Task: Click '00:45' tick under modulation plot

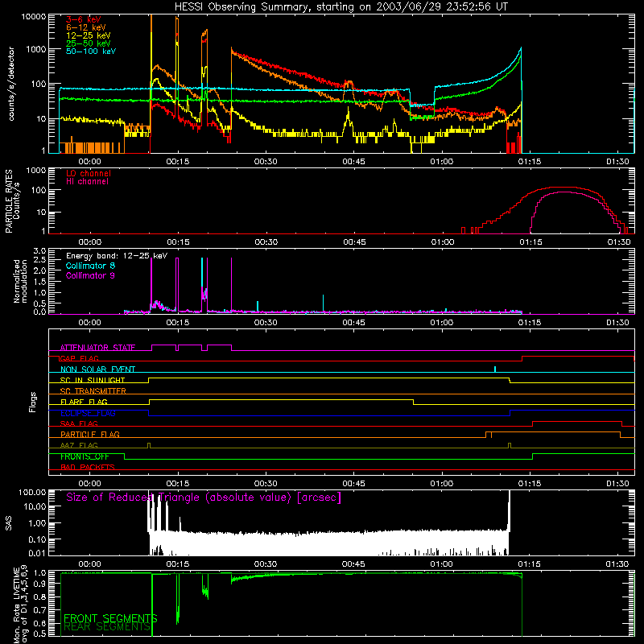Action: [x=353, y=323]
